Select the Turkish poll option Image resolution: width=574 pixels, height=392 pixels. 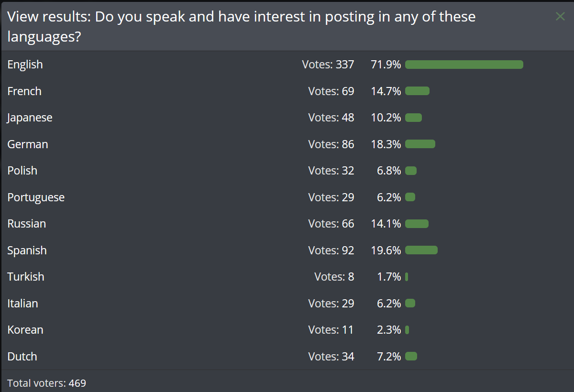(287, 277)
